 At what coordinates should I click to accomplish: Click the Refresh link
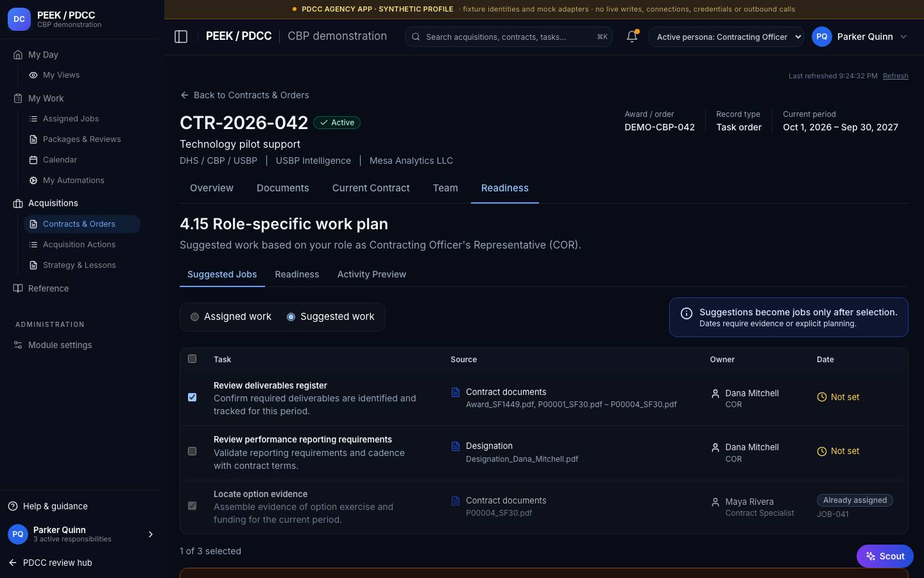[896, 76]
